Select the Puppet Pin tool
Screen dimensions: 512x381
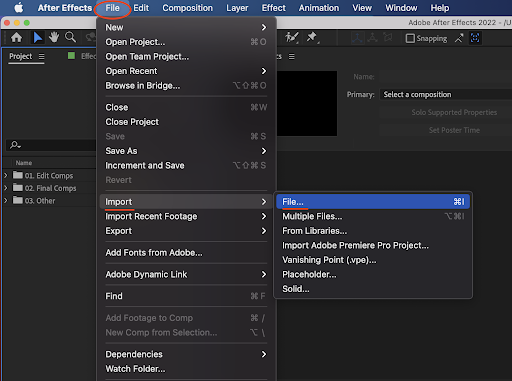312,37
